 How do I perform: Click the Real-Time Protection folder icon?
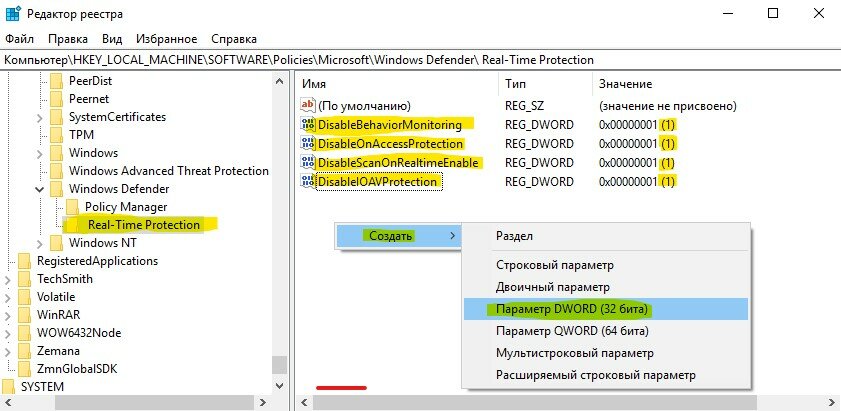click(x=72, y=225)
